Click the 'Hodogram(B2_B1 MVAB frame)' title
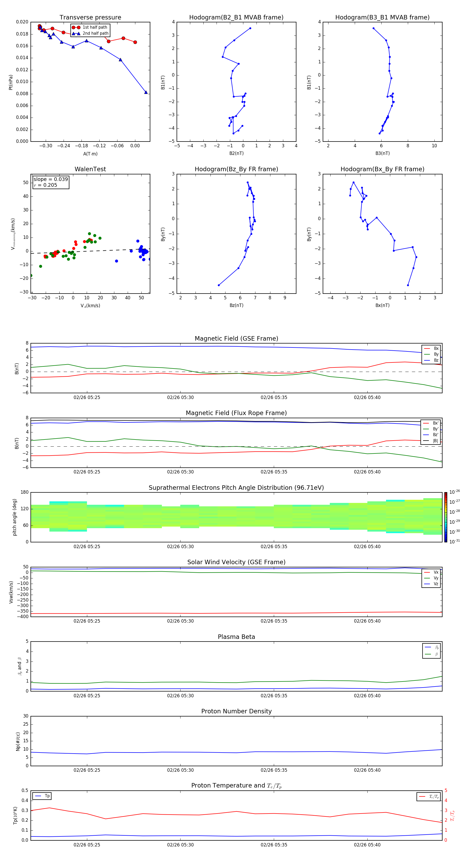Viewport: 473px width, 868px height. (x=236, y=18)
